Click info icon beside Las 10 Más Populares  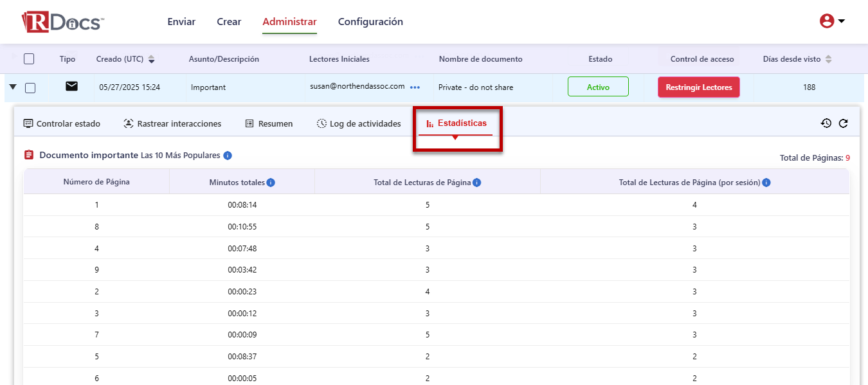coord(228,156)
